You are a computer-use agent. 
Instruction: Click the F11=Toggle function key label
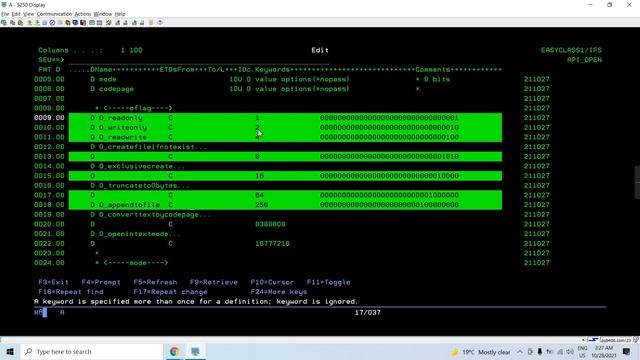pos(329,282)
